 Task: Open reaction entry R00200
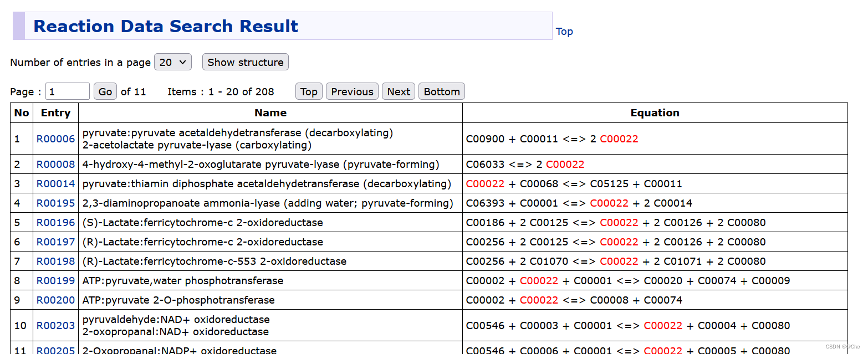[x=55, y=300]
